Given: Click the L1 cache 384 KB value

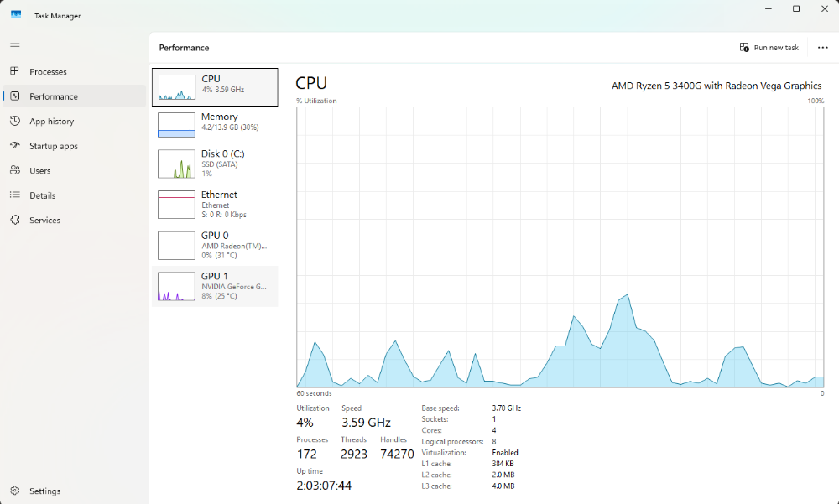Looking at the screenshot, I should click(502, 464).
